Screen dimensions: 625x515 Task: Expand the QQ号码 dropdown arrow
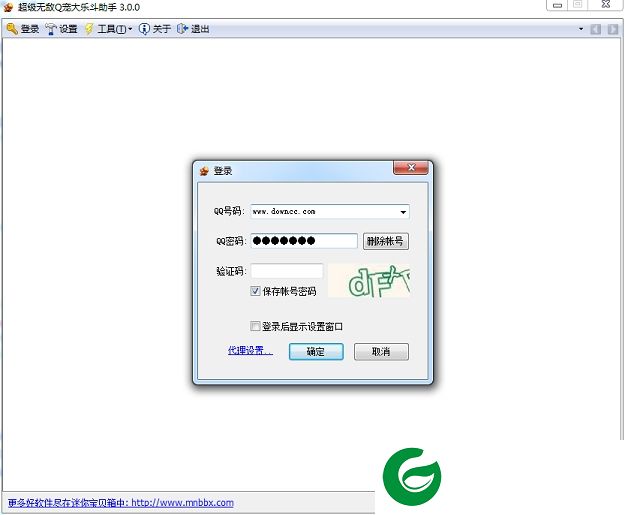click(403, 212)
